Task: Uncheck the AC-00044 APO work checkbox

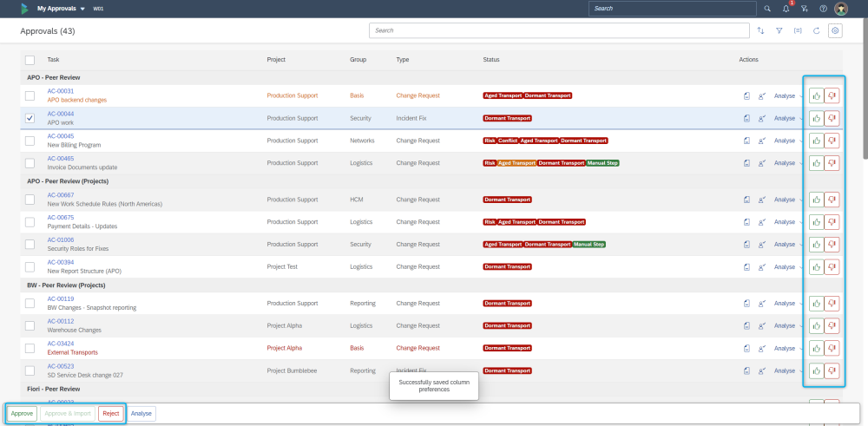Action: [x=30, y=118]
